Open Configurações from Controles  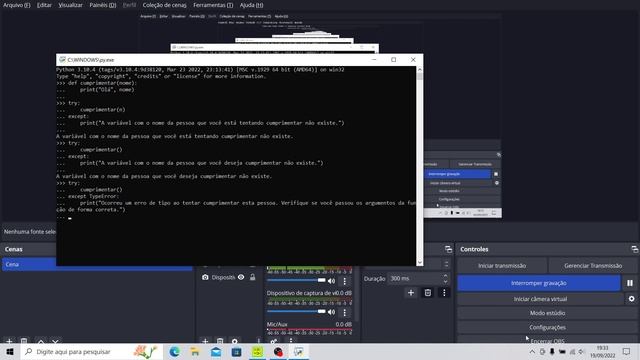tap(547, 327)
